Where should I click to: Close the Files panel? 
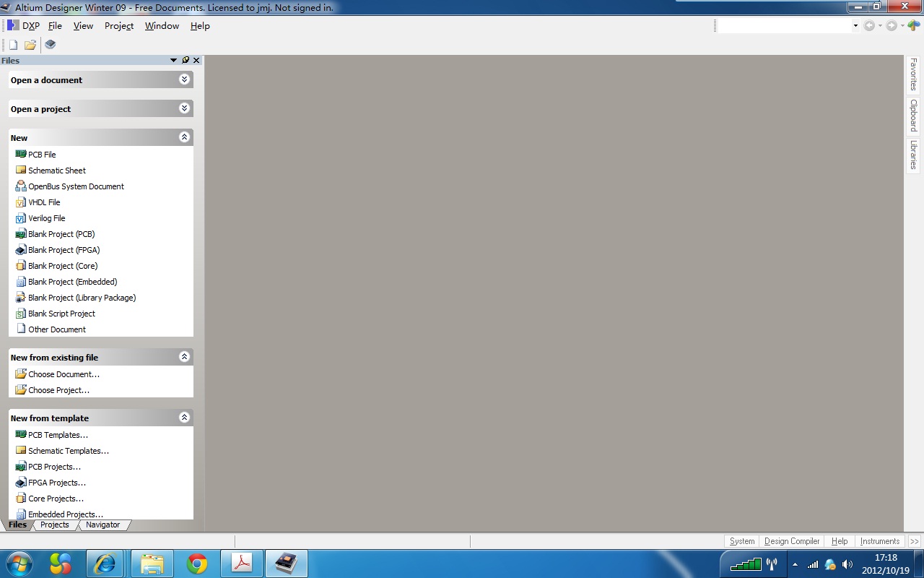(196, 60)
